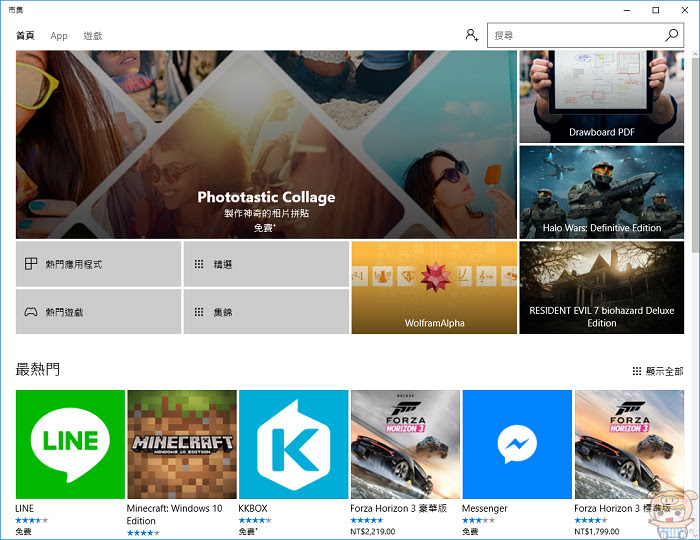Open the 熱門遊戲 top games button
Viewport: 700px width, 540px height.
click(x=98, y=312)
